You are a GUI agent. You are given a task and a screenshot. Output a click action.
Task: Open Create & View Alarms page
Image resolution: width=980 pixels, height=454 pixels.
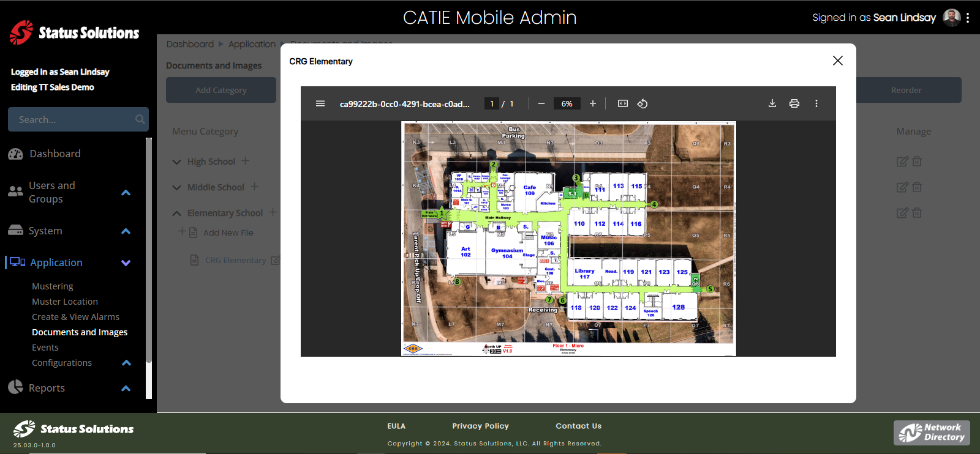[x=75, y=317]
